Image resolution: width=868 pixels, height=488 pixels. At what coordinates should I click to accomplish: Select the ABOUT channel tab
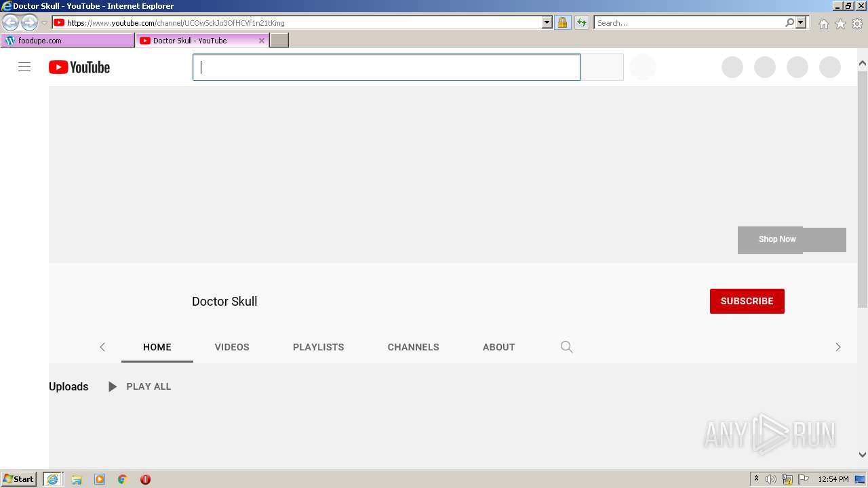coord(499,347)
